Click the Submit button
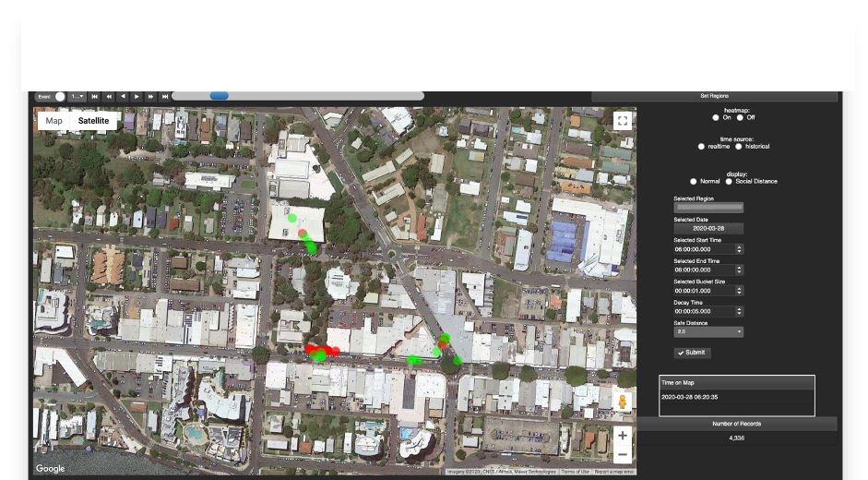The image size is (868, 480). coord(692,353)
